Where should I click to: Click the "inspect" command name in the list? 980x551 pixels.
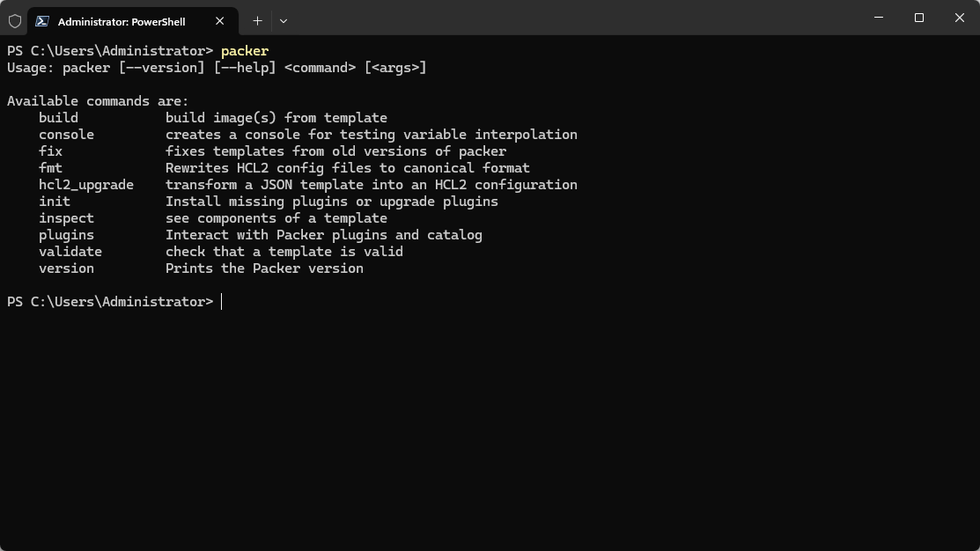point(66,218)
